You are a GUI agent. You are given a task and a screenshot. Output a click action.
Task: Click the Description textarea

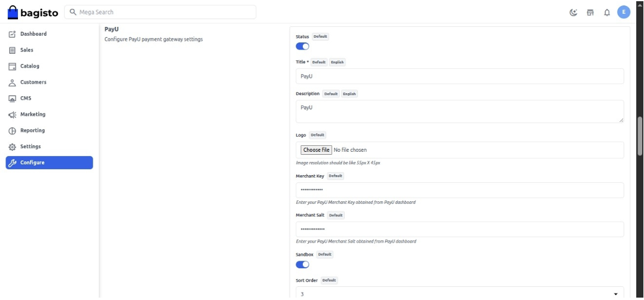point(460,112)
